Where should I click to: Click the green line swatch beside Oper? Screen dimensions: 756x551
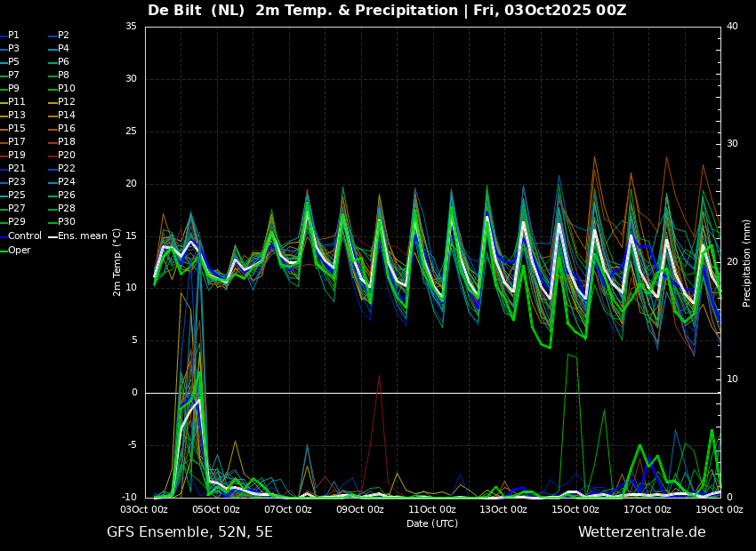[4, 250]
